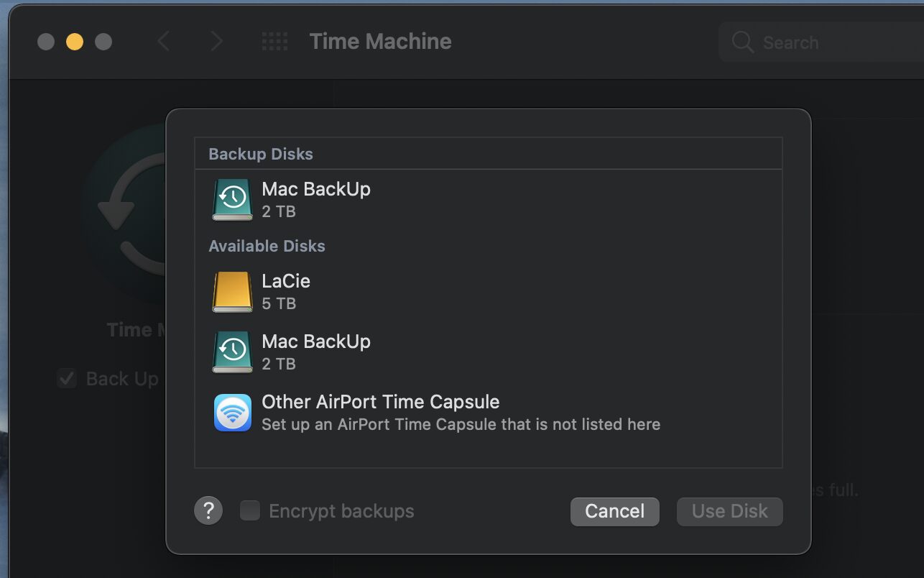Screen dimensions: 924x578
Task: Click the AirPort Time Capsule Wi-Fi icon
Action: 232,413
